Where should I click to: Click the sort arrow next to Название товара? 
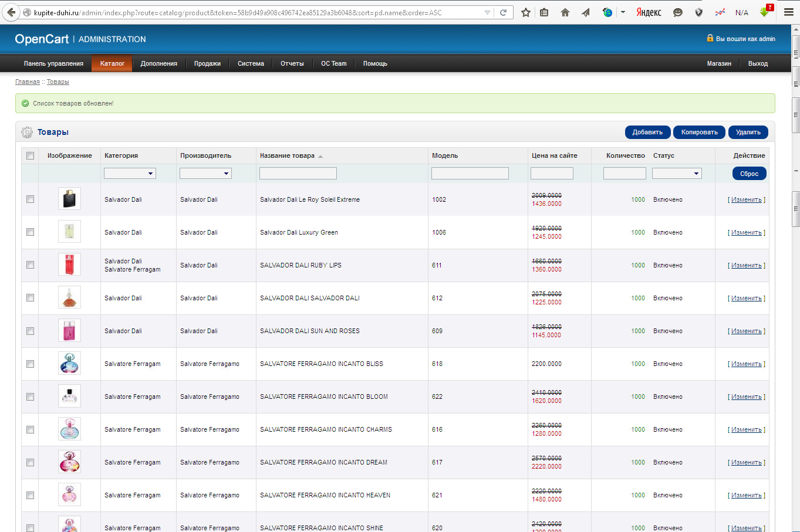(x=320, y=156)
